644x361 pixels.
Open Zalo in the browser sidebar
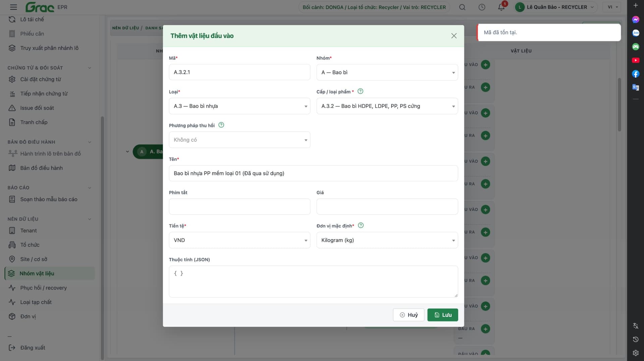pos(635,33)
